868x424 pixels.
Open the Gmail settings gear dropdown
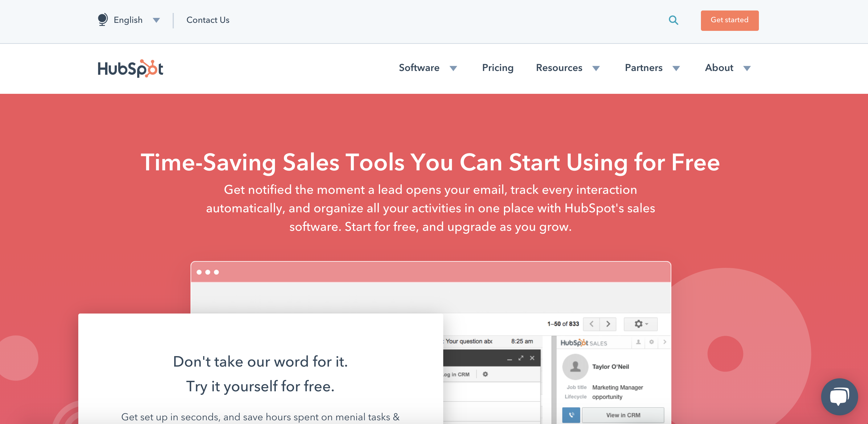tap(639, 324)
